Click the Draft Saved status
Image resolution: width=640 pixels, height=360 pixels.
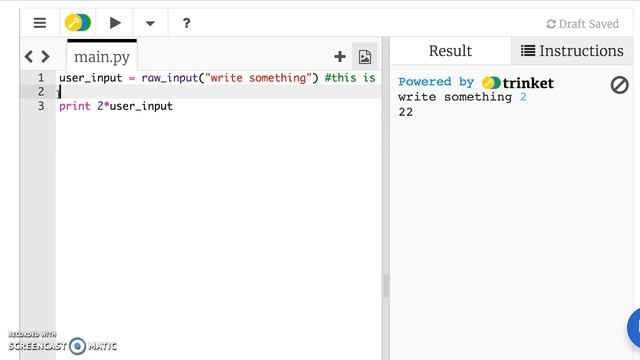click(582, 24)
